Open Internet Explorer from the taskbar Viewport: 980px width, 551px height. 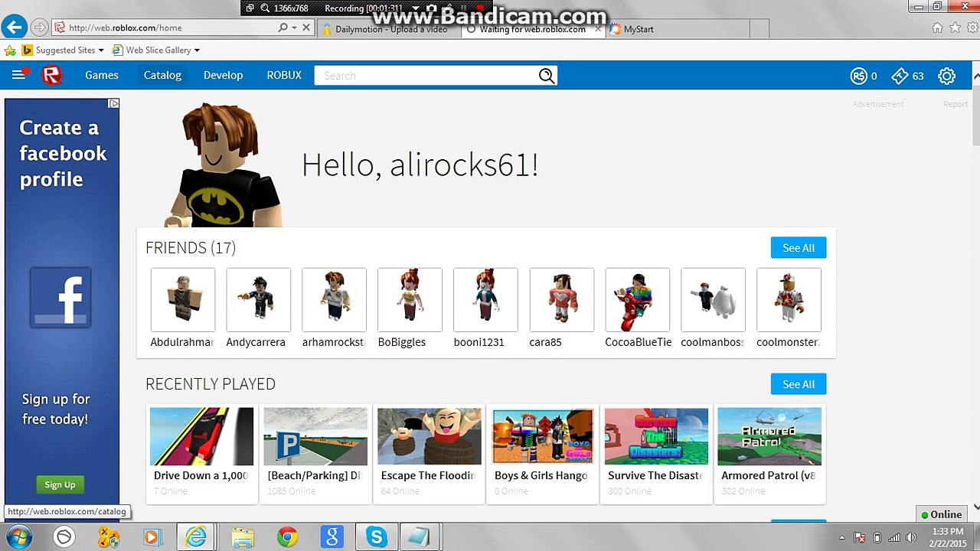click(x=196, y=537)
